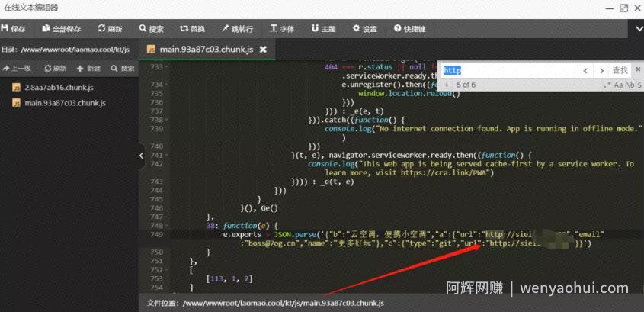The image size is (644, 312).
Task: Switch to the main.93a87c03.chunk.js editor tab
Action: (207, 50)
